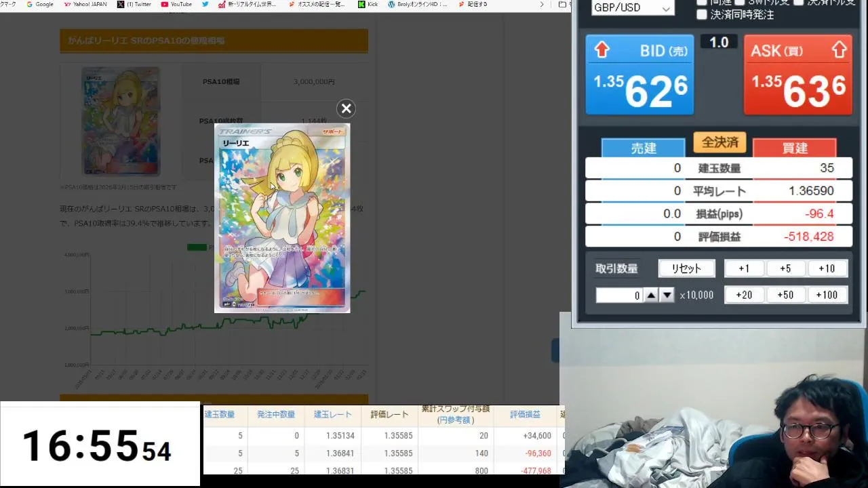Screen dimensions: 868x488
Task: Select the pips loss value -96.4
Action: pos(818,213)
